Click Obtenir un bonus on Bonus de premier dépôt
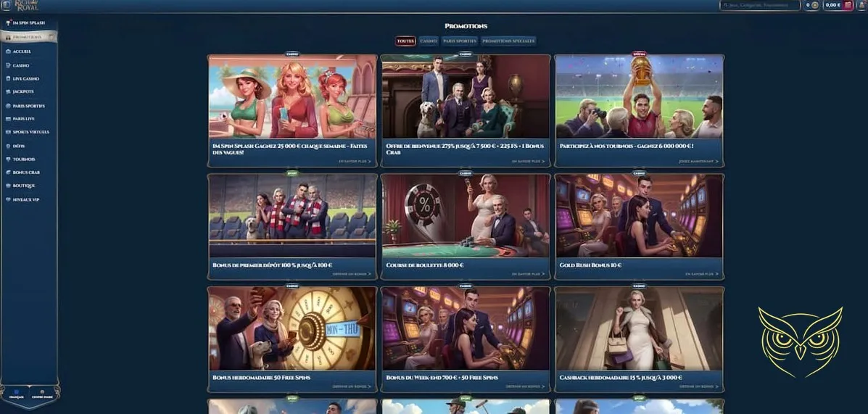Screen dimensions: 868x414 354,274
